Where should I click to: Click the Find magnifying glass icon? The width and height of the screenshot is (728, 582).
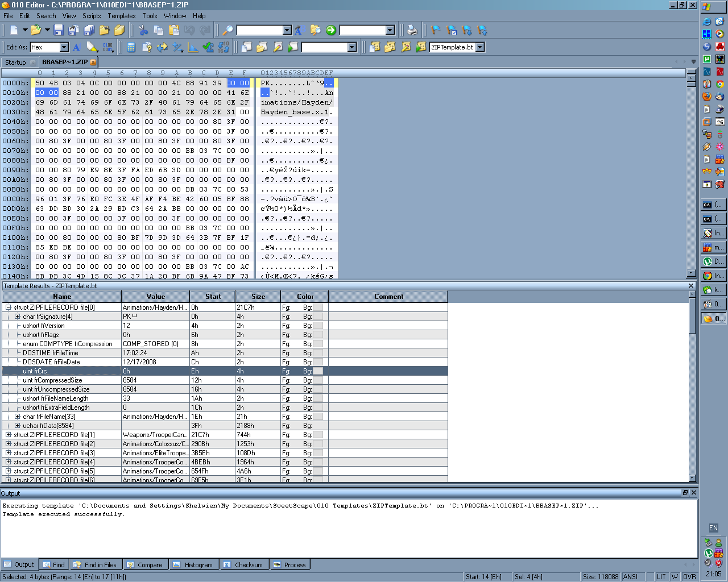click(x=227, y=30)
